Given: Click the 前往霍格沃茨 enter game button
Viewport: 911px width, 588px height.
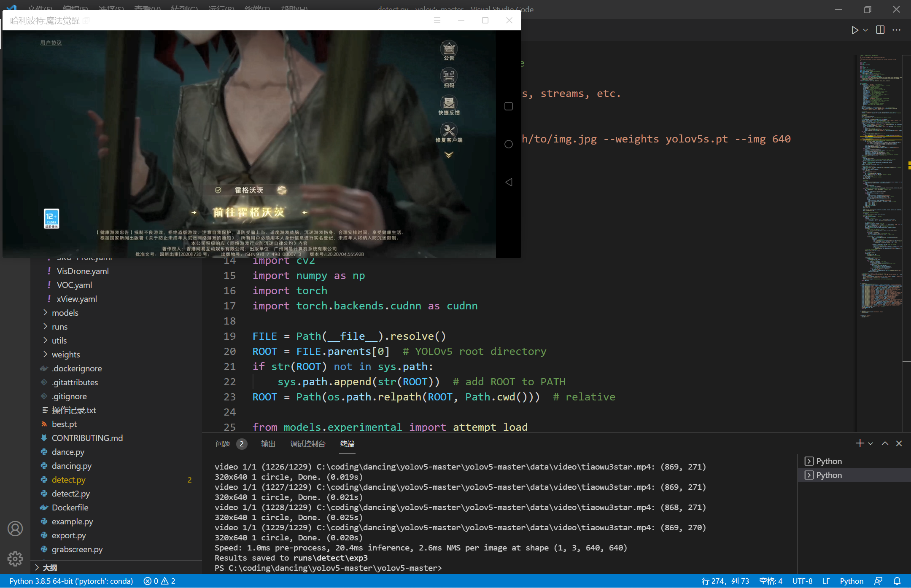Looking at the screenshot, I should pyautogui.click(x=249, y=212).
